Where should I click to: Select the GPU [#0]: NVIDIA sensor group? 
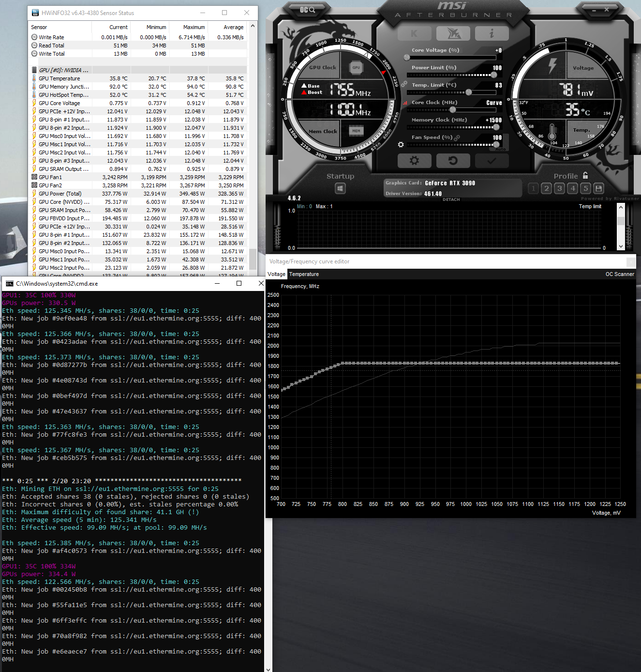pos(63,70)
